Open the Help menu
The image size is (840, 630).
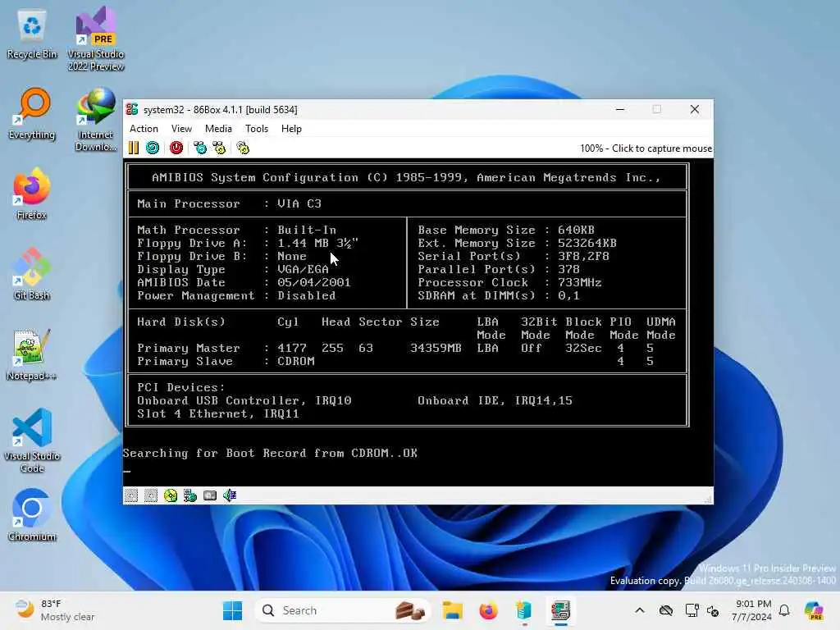pyautogui.click(x=291, y=129)
